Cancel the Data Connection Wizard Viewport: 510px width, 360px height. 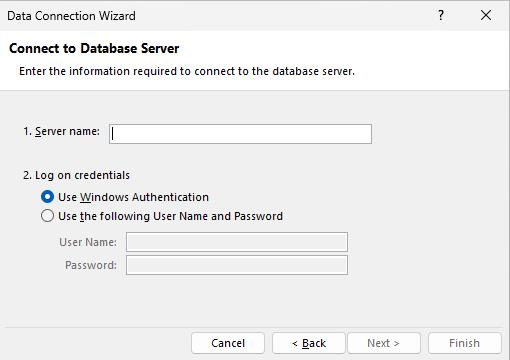pyautogui.click(x=228, y=343)
